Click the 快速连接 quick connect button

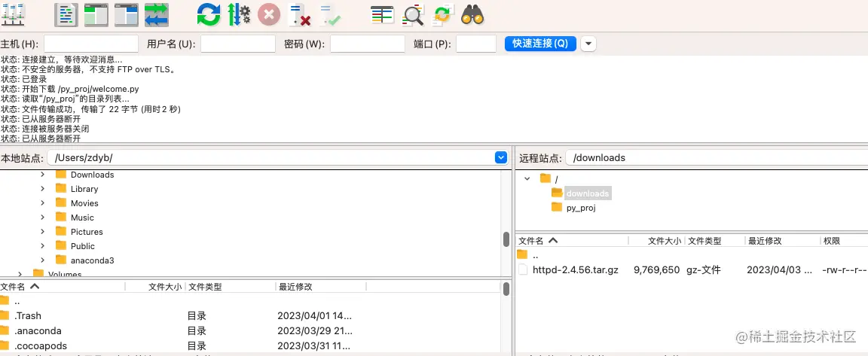540,44
